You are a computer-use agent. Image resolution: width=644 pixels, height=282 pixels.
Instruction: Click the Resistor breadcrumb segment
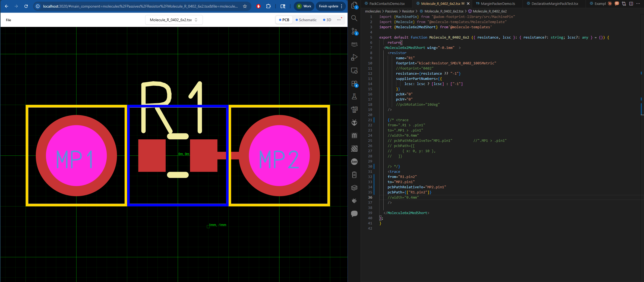[408, 11]
